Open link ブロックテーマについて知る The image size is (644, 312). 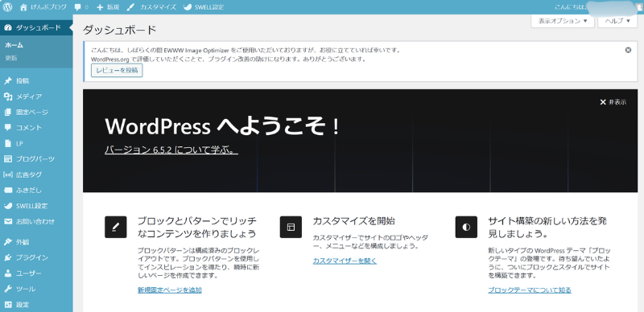pyautogui.click(x=530, y=290)
